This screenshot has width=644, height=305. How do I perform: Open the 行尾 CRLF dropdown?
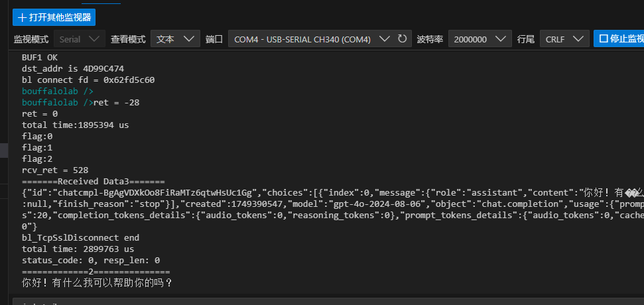point(564,39)
